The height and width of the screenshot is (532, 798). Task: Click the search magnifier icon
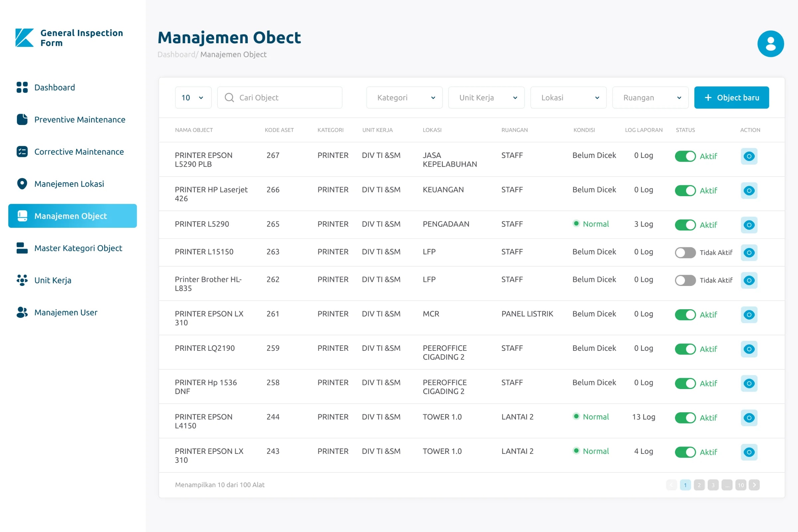click(x=229, y=98)
